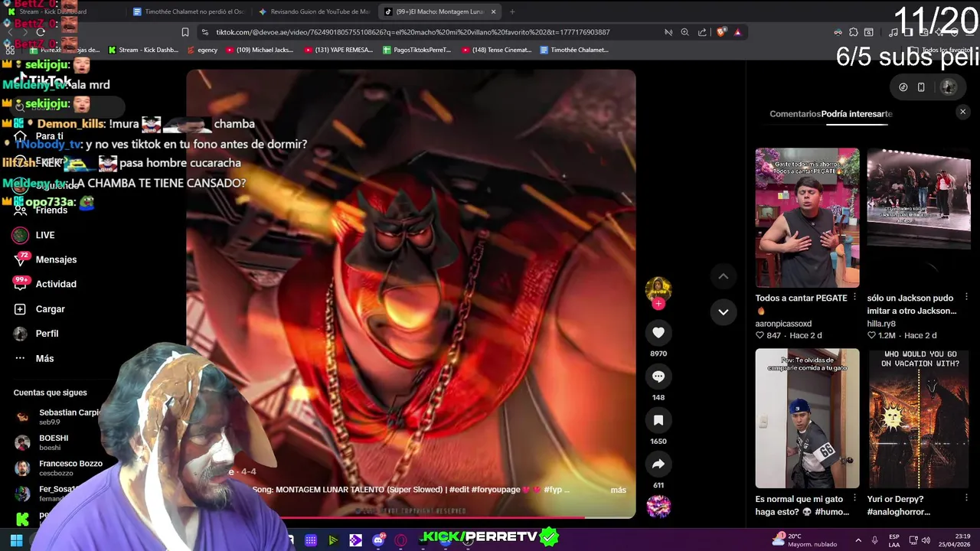Switch to the 'Revisando Guion de YouTube' tab
This screenshot has height=551, width=980.
click(x=314, y=11)
